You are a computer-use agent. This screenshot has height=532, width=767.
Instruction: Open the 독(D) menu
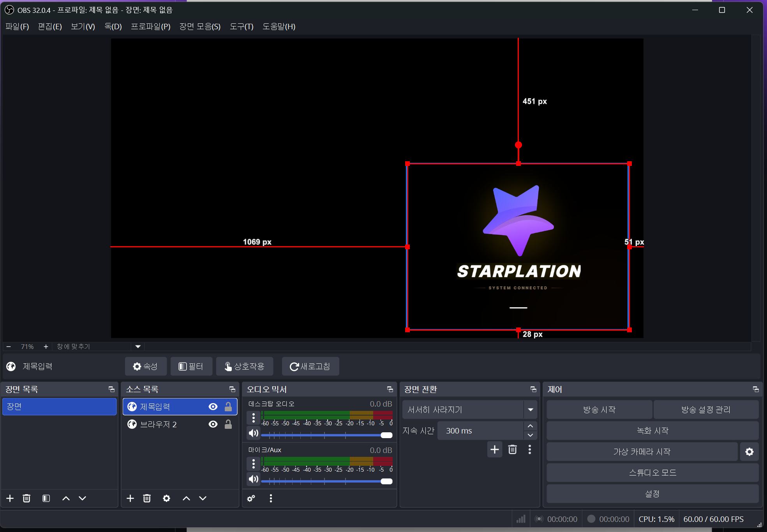pos(113,26)
